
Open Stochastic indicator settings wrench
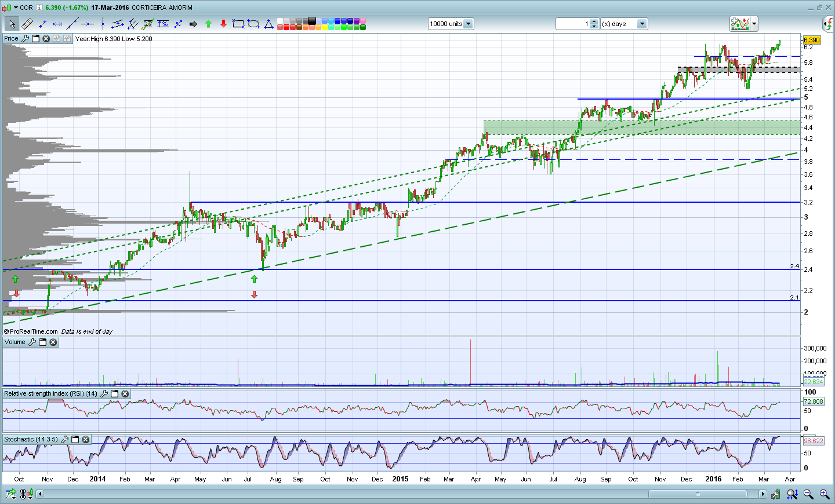click(x=64, y=440)
